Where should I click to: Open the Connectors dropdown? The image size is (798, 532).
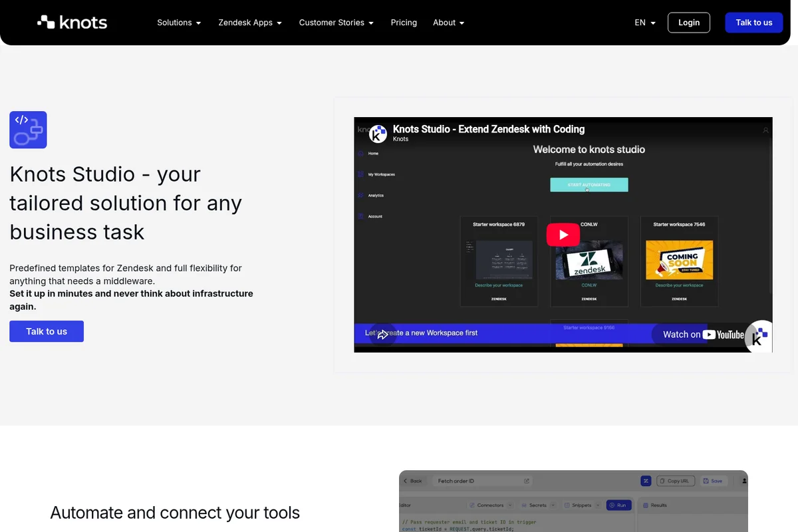tap(490, 505)
